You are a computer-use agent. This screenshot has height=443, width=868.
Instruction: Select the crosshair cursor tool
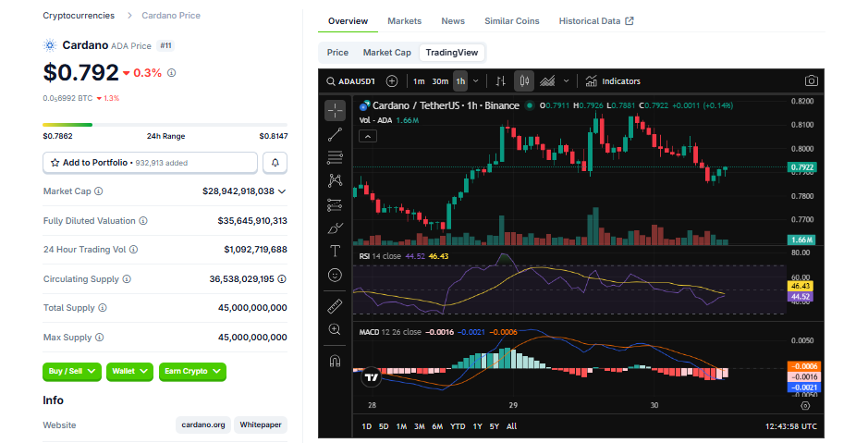click(335, 111)
